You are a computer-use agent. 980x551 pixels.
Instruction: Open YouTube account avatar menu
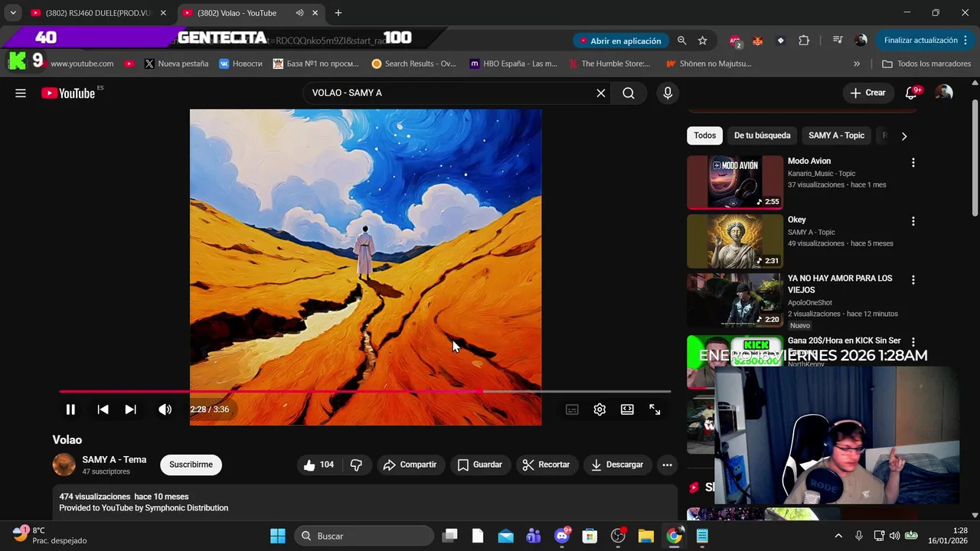tap(944, 93)
